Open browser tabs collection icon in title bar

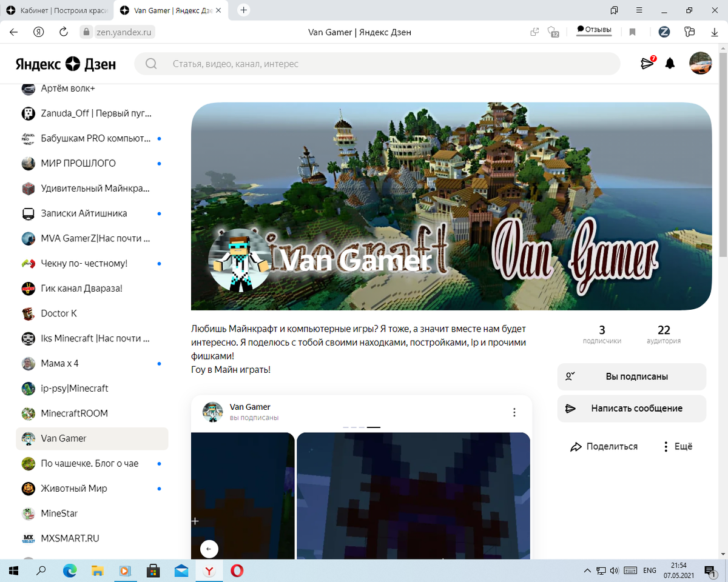(614, 10)
